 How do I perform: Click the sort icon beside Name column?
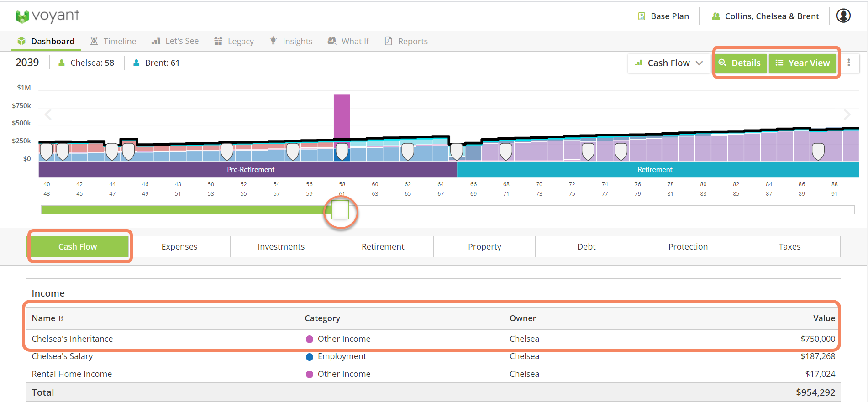[61, 318]
